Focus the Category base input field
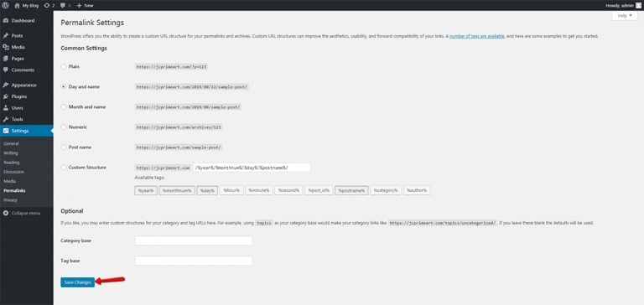Viewport: 644px width, 305px height. (x=194, y=240)
